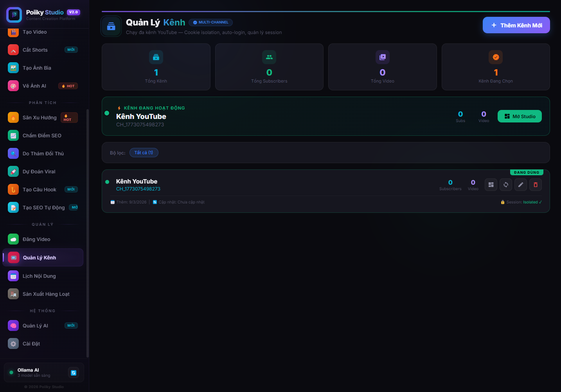The height and width of the screenshot is (392, 561).
Task: Click the Tổng Kênh stat card icon
Action: coord(156,57)
